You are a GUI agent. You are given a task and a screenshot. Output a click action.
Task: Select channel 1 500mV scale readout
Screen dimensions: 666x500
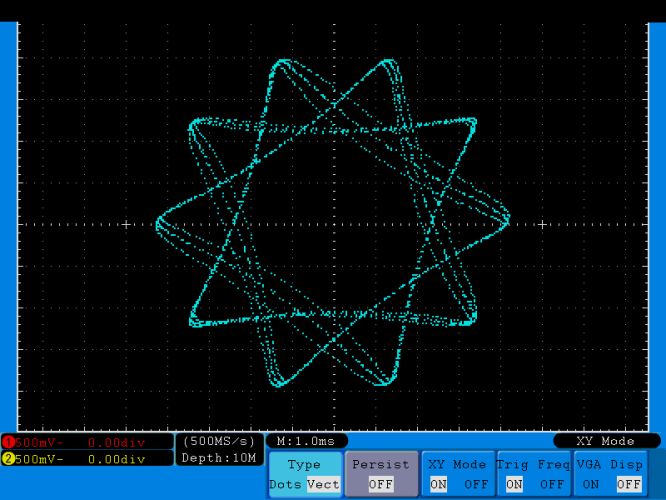click(x=39, y=443)
